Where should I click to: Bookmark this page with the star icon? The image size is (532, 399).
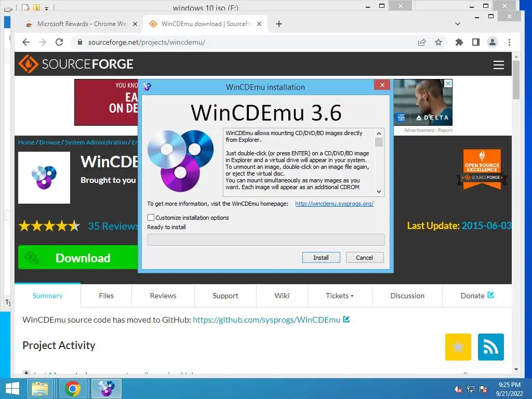pyautogui.click(x=438, y=42)
